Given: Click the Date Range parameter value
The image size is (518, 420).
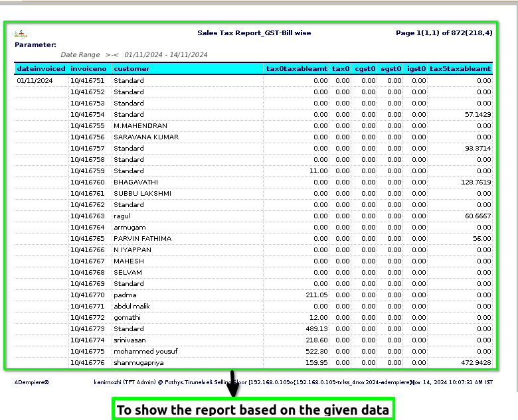Looking at the screenshot, I should (166, 55).
